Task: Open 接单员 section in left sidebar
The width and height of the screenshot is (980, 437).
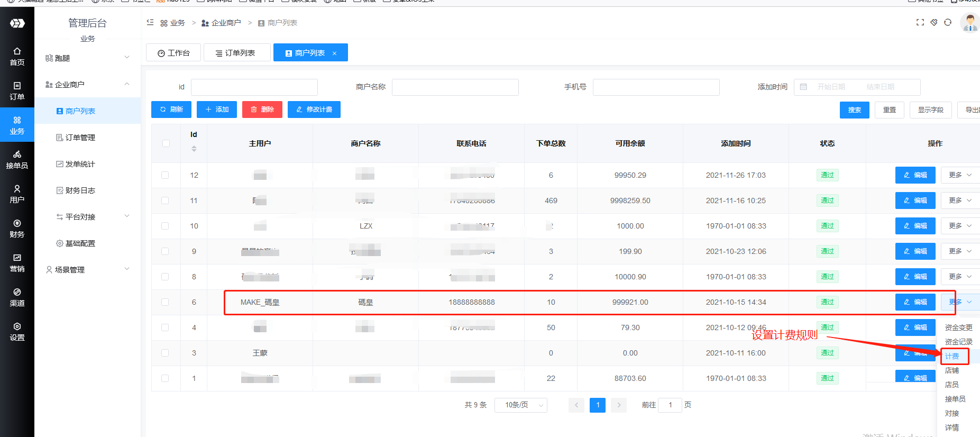Action: (x=17, y=160)
